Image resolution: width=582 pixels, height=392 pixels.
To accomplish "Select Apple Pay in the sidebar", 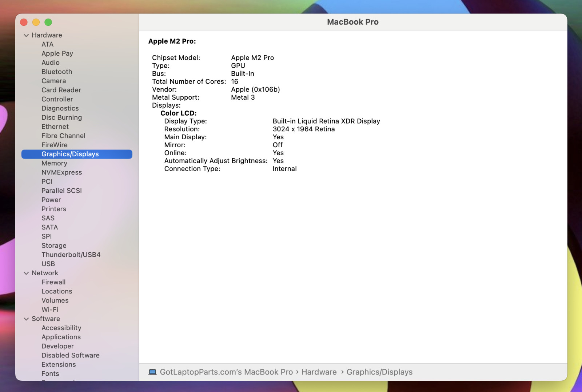I will click(57, 53).
